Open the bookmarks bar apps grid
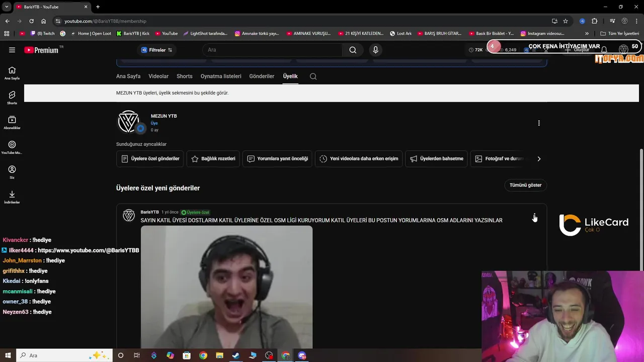Viewport: 644px width, 362px height. tap(7, 34)
